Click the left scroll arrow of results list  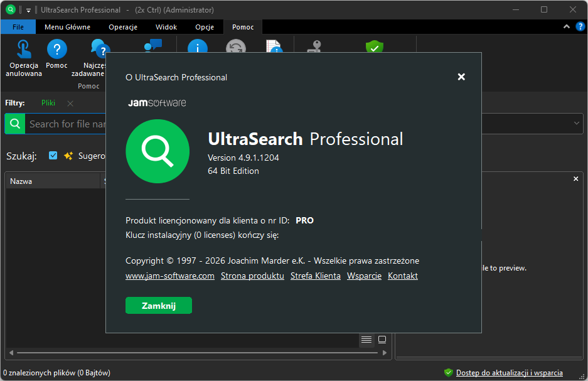[x=11, y=353]
